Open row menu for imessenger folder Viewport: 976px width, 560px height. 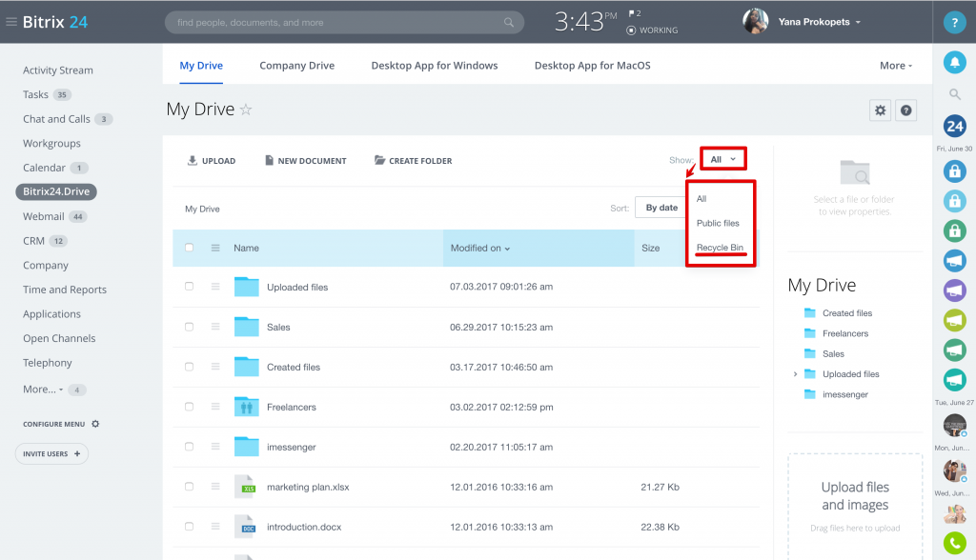point(215,447)
